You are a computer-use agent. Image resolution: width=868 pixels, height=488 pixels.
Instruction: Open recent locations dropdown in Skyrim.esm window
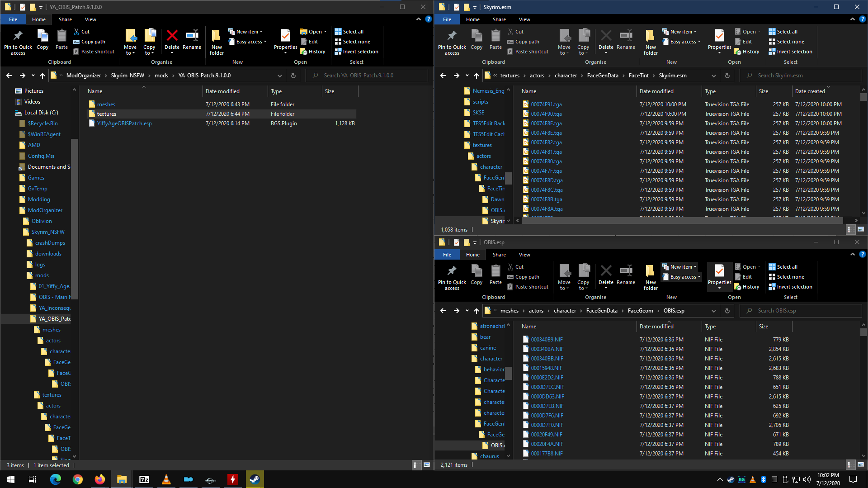pos(467,76)
